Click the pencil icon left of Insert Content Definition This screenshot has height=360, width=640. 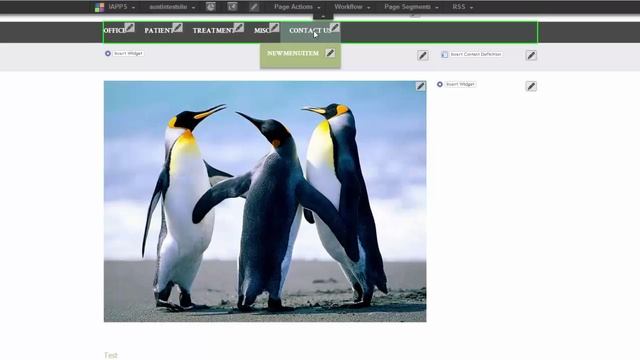(423, 56)
